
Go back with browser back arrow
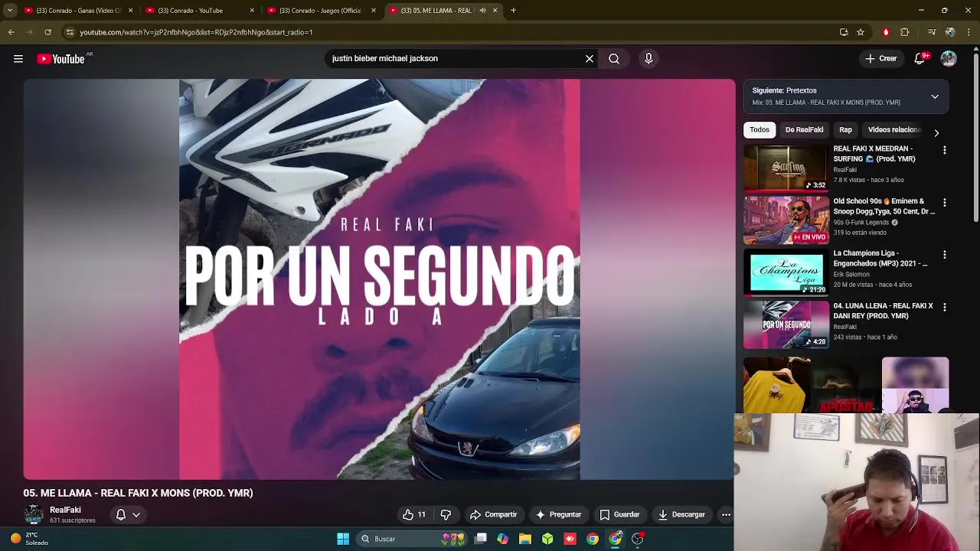11,32
